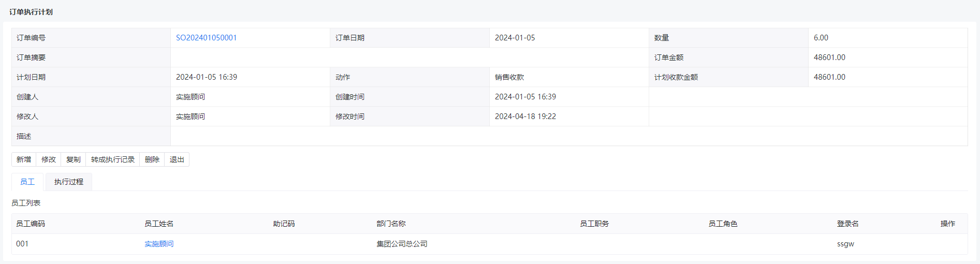Click the 员工编码 column header

click(x=31, y=224)
